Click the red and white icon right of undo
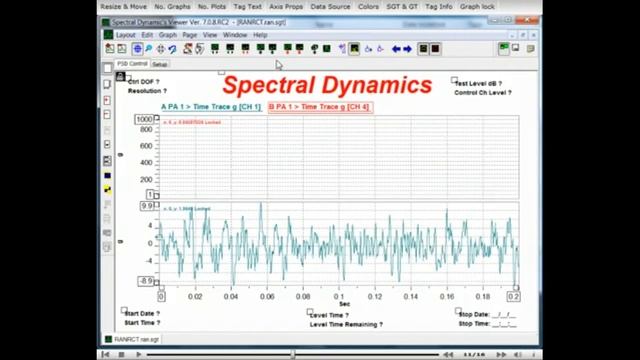Screen dimensions: 640x360 [187, 49]
